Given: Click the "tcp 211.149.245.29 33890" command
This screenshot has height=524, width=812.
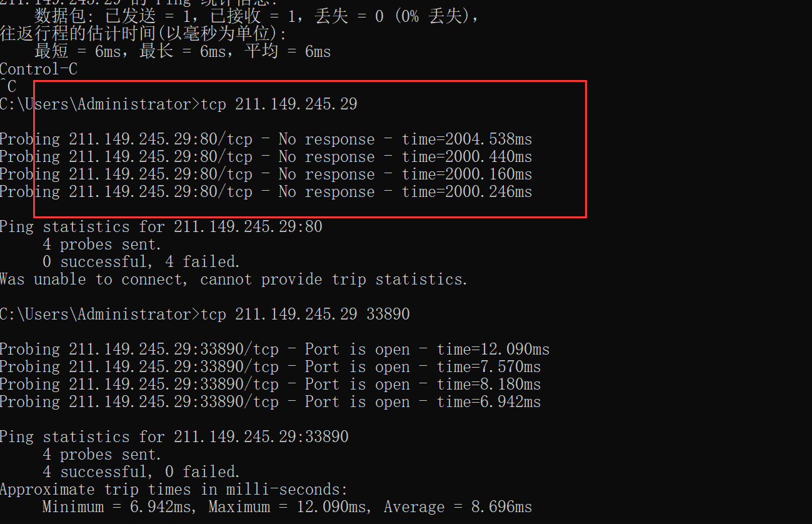Looking at the screenshot, I should pos(305,314).
